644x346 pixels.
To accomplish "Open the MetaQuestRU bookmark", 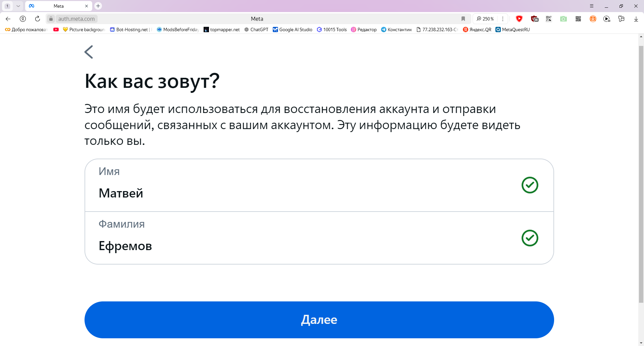I will (513, 30).
